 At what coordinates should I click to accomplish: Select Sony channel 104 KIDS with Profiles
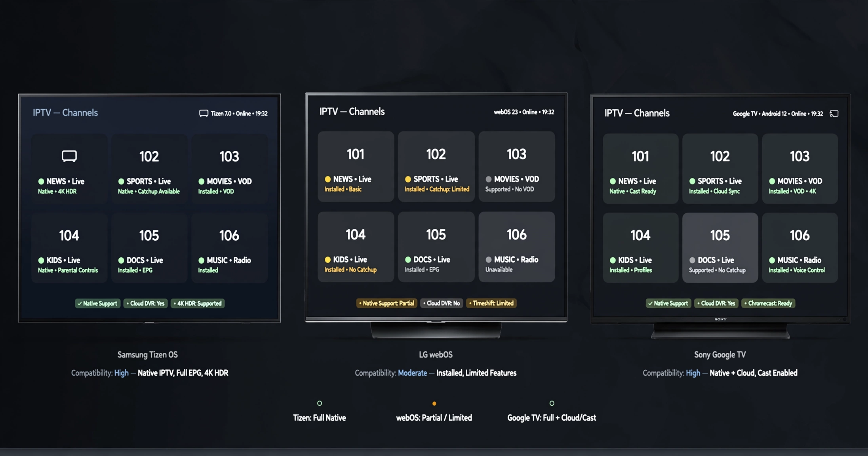tap(640, 248)
